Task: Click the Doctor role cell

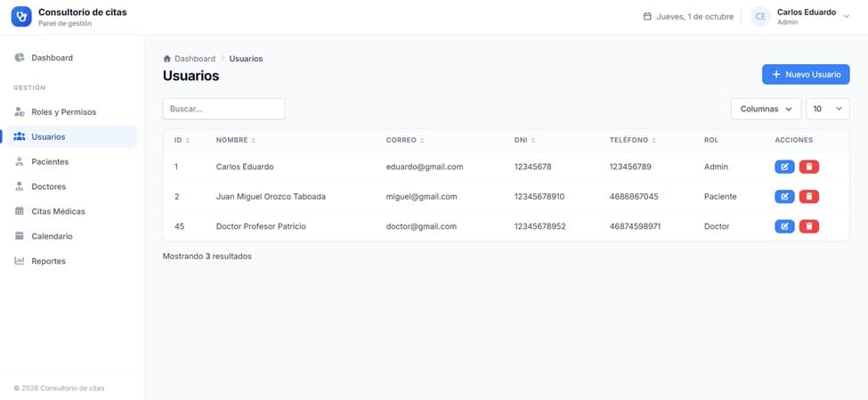Action: coord(717,226)
